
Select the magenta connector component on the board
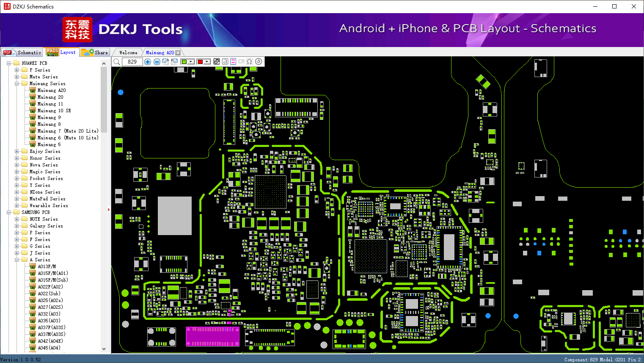[x=213, y=336]
